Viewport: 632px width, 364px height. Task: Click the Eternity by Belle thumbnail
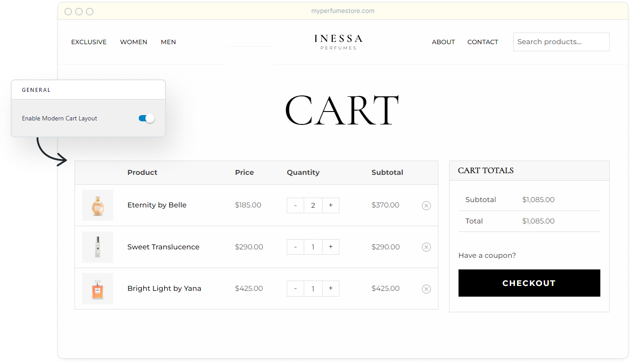(x=98, y=205)
